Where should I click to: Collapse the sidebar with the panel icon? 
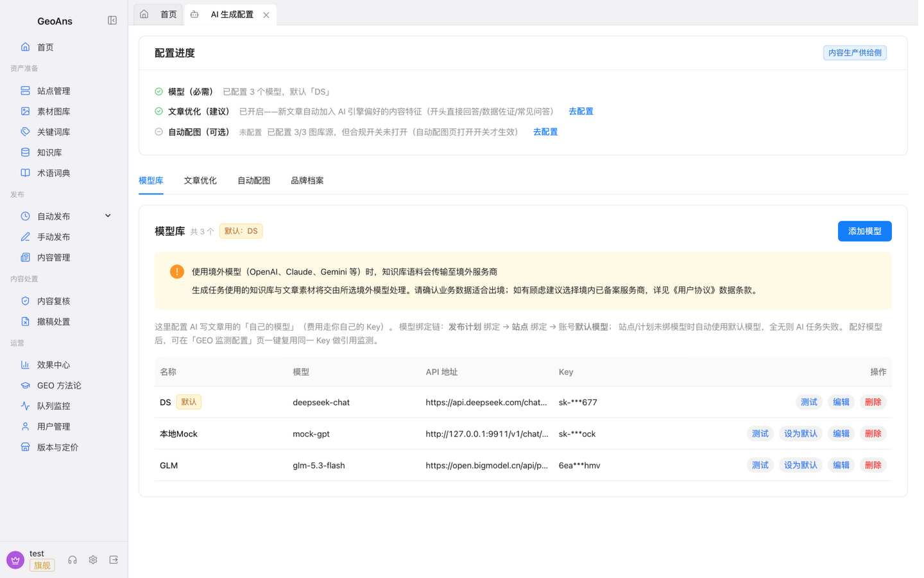112,21
